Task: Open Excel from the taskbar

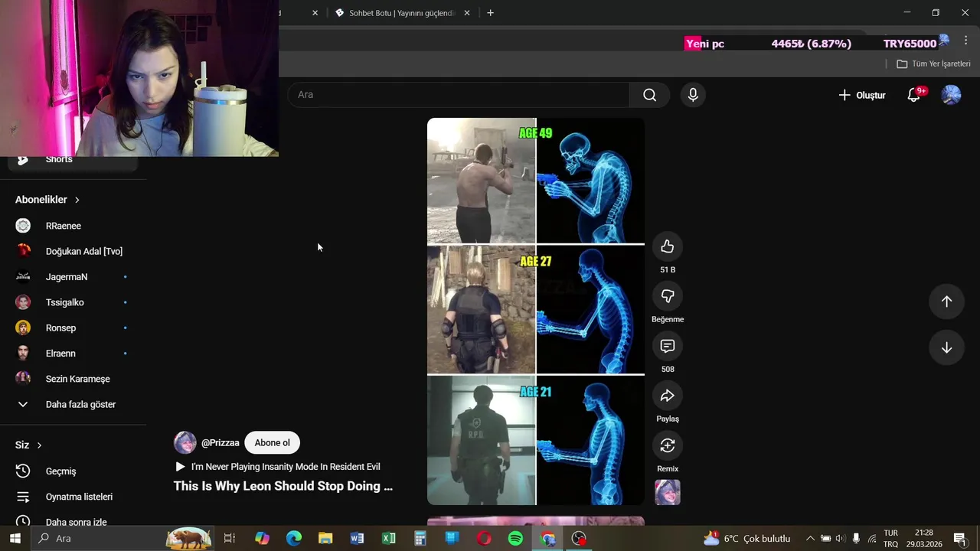Action: (x=389, y=539)
